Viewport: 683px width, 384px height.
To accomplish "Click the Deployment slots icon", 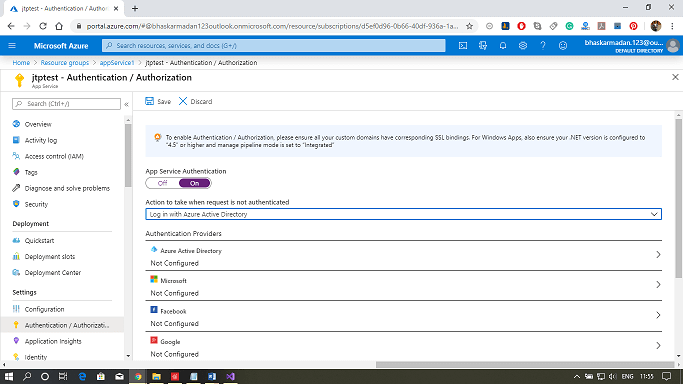I will coord(16,256).
